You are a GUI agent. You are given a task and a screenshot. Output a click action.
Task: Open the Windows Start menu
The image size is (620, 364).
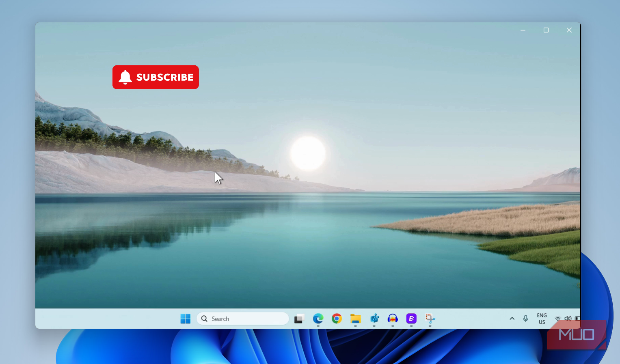coord(186,319)
